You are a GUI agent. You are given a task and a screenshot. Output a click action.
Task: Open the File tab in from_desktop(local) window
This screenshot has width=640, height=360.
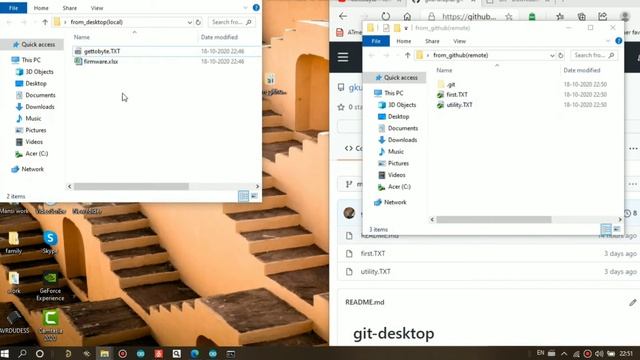click(x=13, y=8)
